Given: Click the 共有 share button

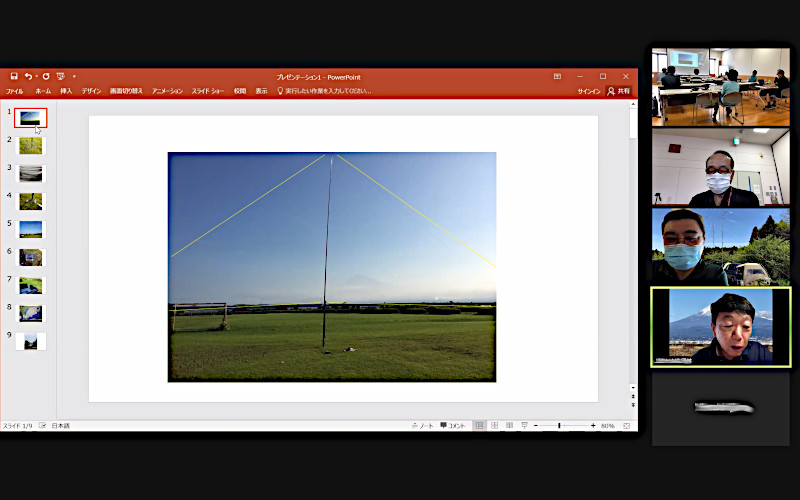Looking at the screenshot, I should tap(619, 91).
